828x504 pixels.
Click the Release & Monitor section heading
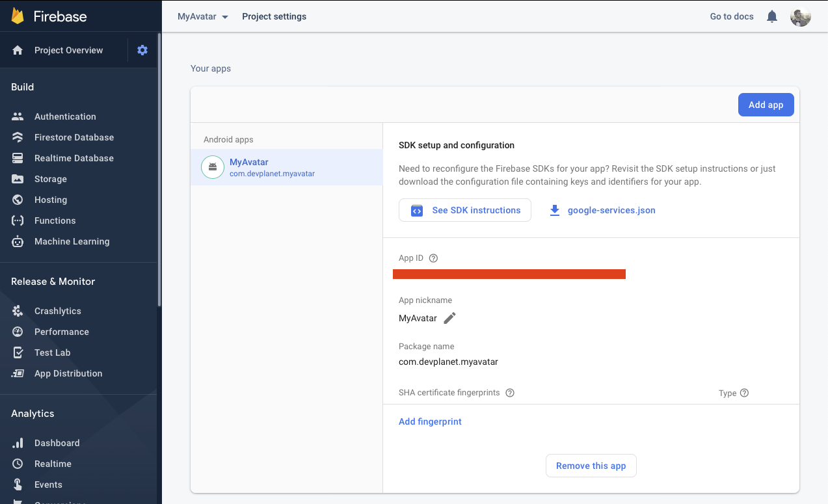[53, 281]
